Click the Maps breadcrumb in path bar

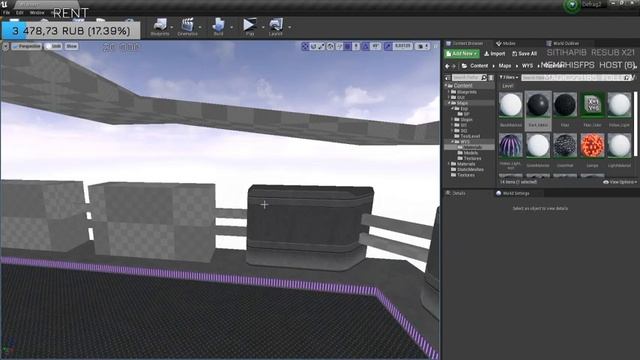[504, 66]
